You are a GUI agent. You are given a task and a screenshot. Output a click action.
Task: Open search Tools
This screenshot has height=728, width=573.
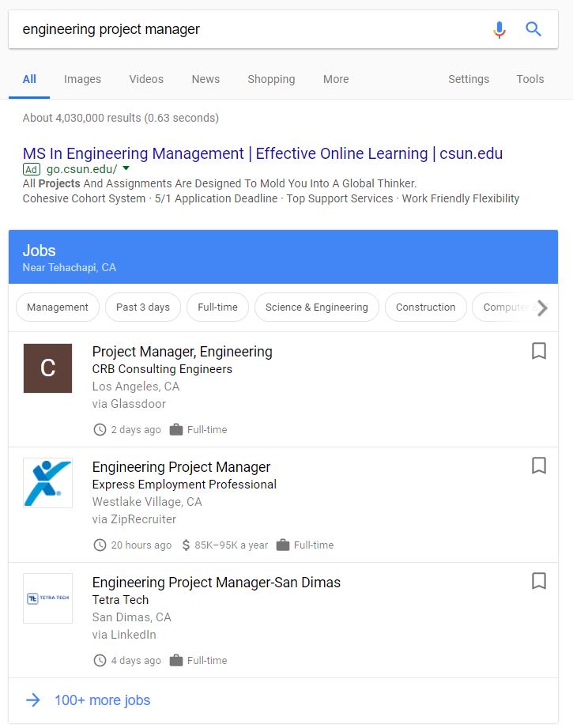[x=530, y=79]
